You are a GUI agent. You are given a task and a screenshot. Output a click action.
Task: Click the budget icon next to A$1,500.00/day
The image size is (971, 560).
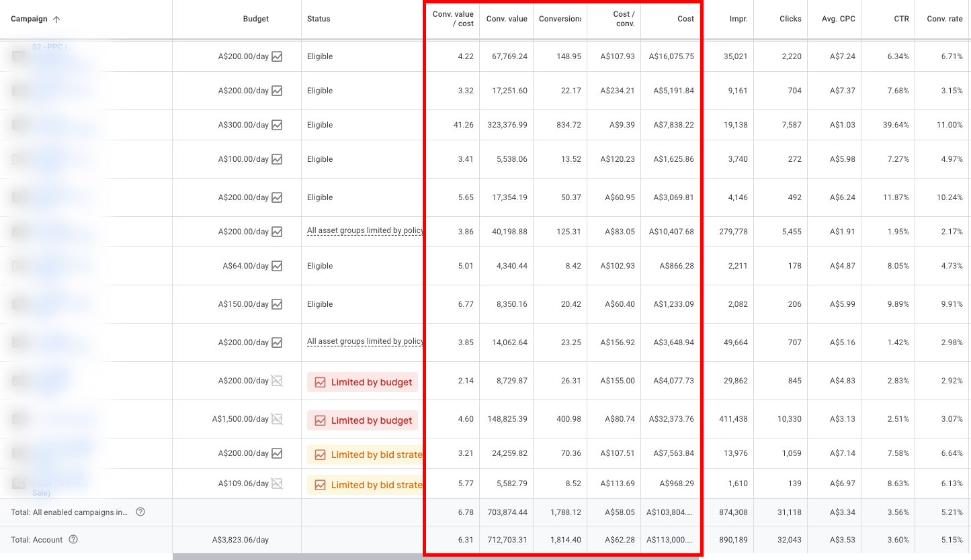pos(277,419)
